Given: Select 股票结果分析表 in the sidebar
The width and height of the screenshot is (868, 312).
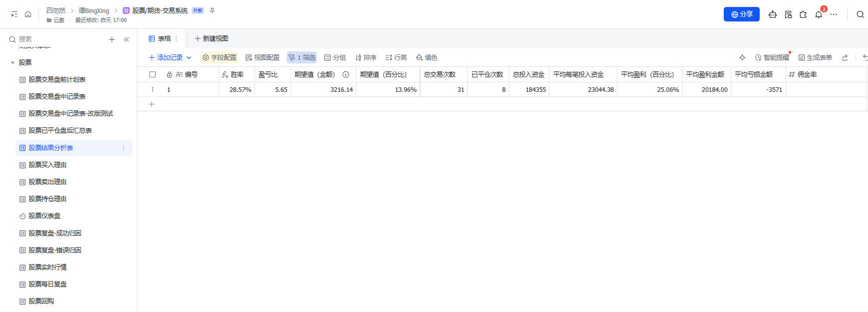Looking at the screenshot, I should click(74, 148).
